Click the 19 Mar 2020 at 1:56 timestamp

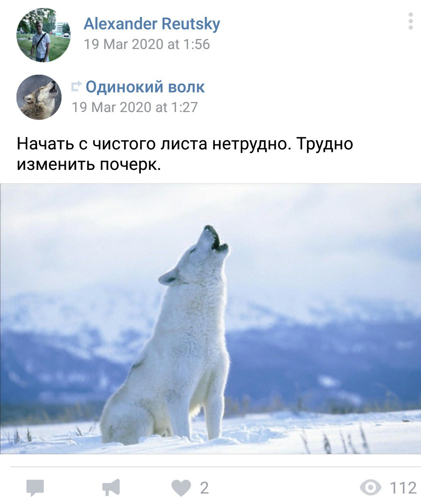coord(146,44)
